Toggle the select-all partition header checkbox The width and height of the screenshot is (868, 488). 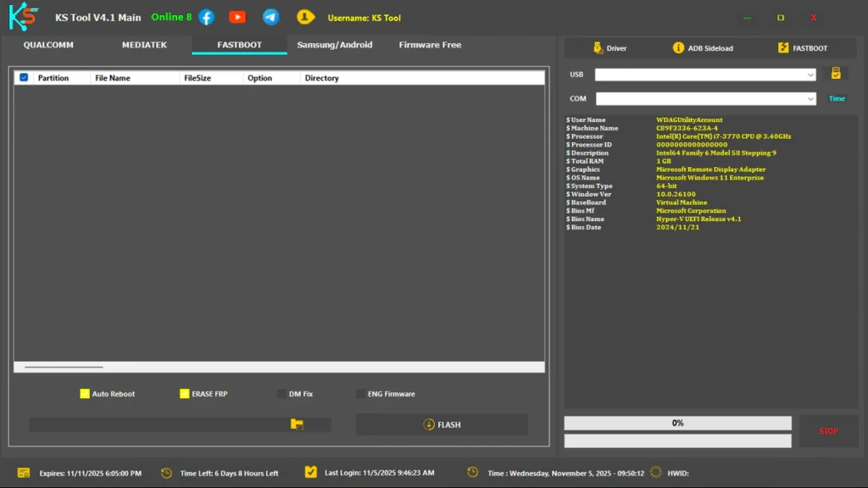[x=24, y=78]
